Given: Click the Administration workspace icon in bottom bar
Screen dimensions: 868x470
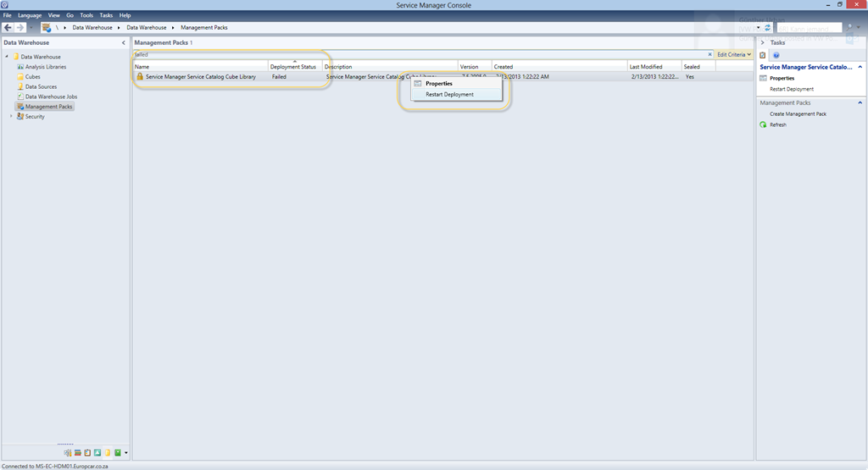Looking at the screenshot, I should point(68,453).
